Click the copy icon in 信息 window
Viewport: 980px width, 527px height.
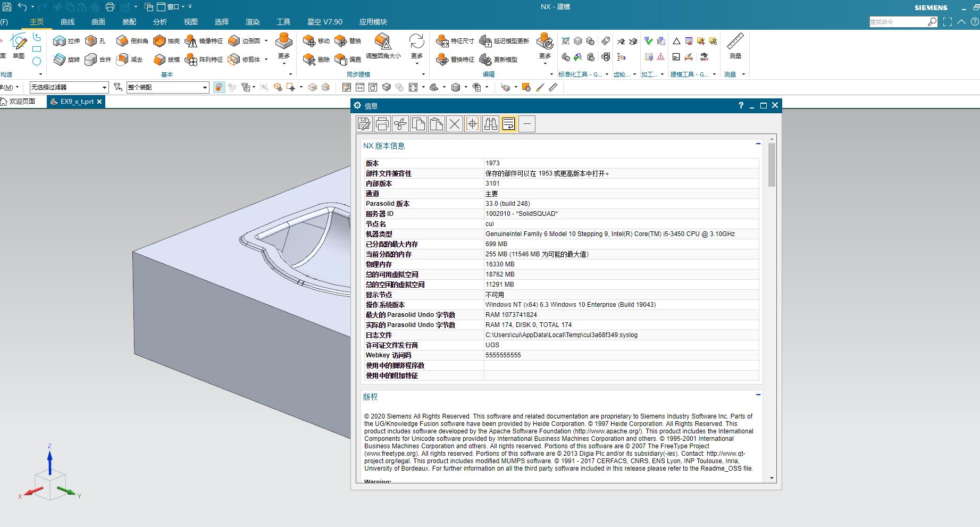418,124
